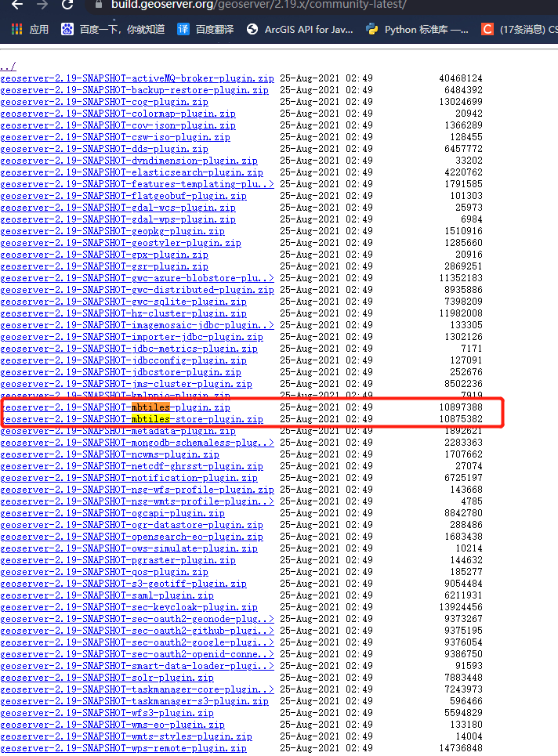Click the browser back arrow
The height and width of the screenshot is (756, 558).
coord(17,5)
